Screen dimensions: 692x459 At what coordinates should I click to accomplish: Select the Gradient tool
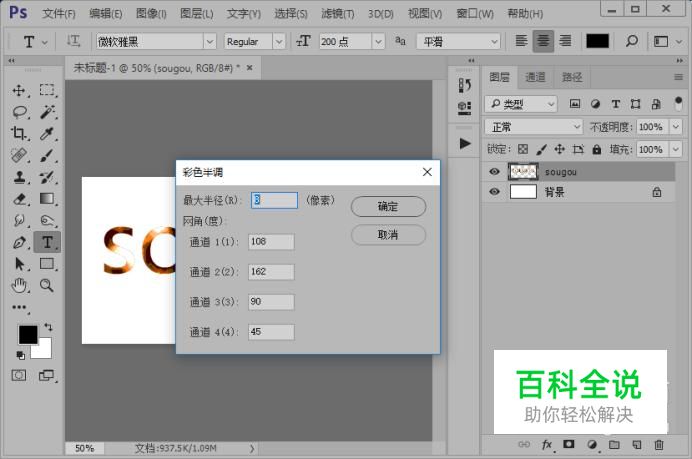pos(47,199)
